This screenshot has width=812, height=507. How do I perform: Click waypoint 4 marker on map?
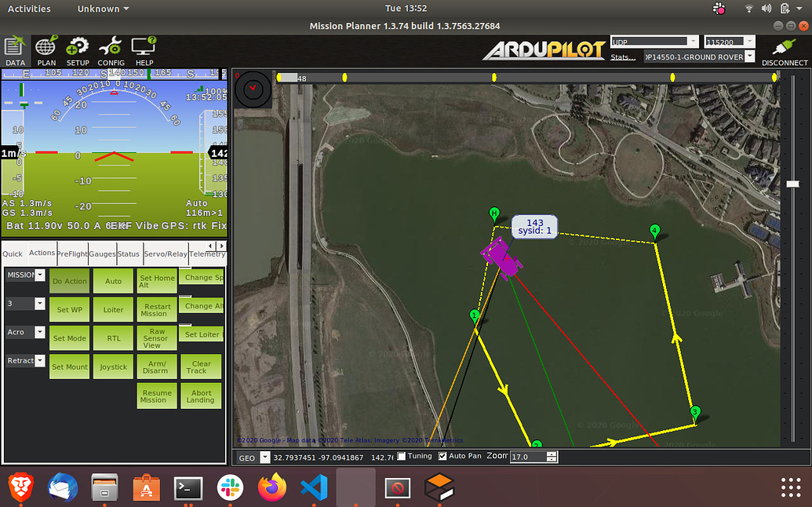pyautogui.click(x=655, y=232)
